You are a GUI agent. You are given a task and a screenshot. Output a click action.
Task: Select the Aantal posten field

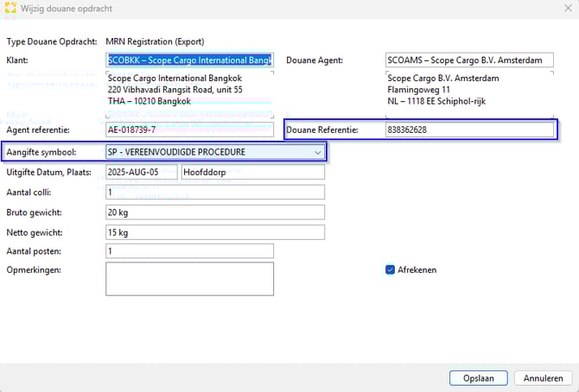click(189, 251)
